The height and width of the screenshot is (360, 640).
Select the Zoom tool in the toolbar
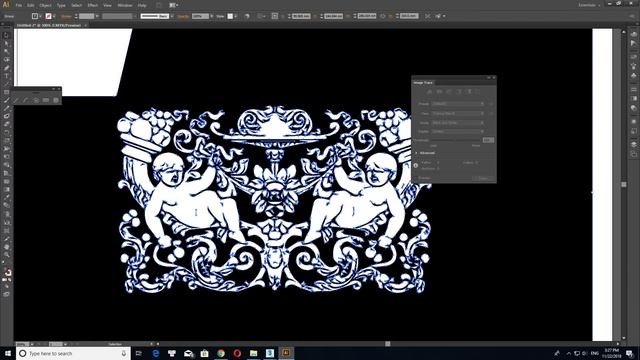pyautogui.click(x=6, y=255)
